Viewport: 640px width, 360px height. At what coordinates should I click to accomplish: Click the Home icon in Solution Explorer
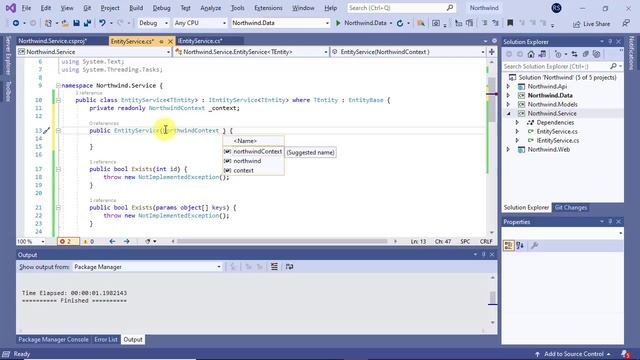[x=531, y=54]
